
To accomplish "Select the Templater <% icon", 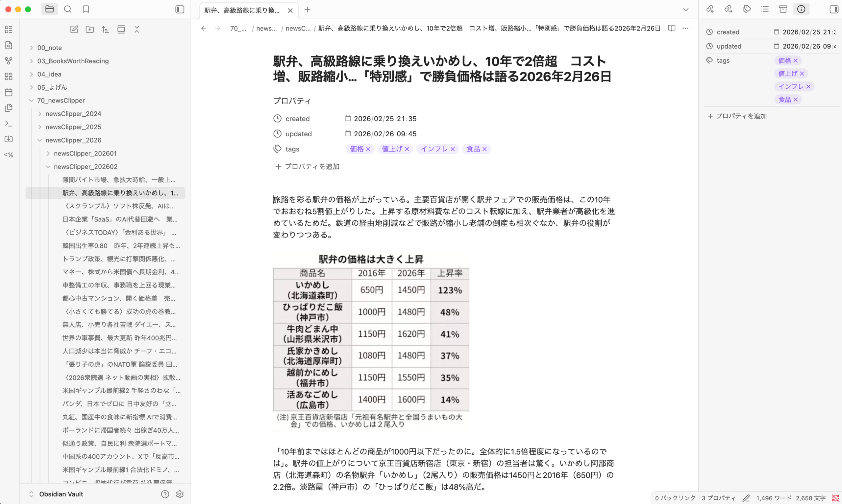I will pos(9,155).
